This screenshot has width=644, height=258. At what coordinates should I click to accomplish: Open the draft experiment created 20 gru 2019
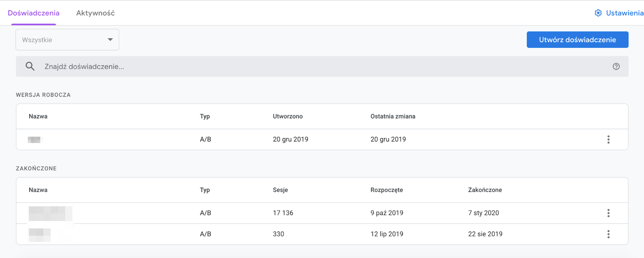[x=34, y=140]
